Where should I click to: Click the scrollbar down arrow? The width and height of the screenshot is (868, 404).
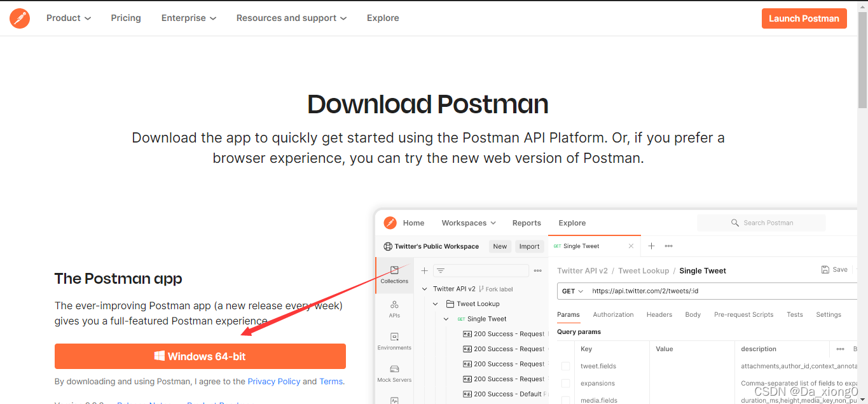[x=862, y=399]
